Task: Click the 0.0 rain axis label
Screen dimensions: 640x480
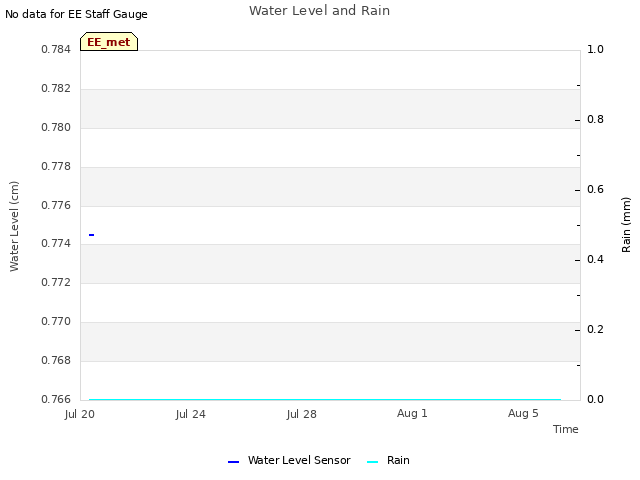Action: [x=596, y=399]
